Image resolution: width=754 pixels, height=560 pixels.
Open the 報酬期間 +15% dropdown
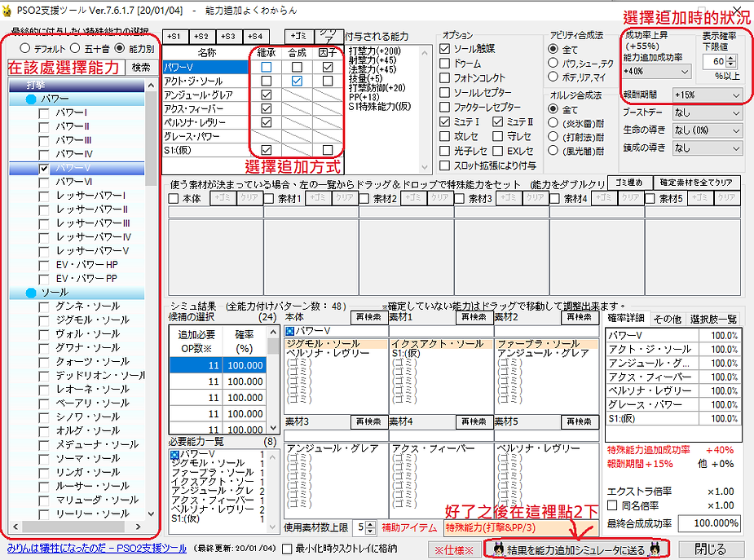click(708, 95)
